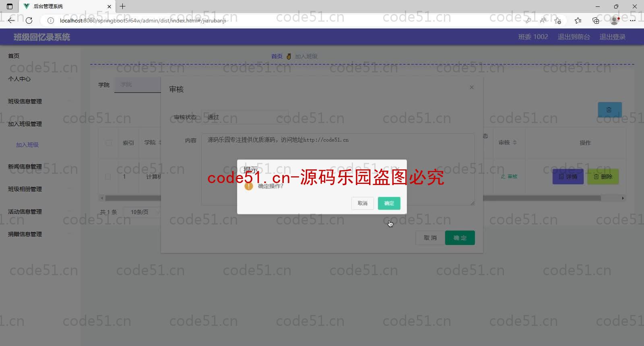Close the 审核 review dialog
This screenshot has height=346, width=644.
[x=472, y=87]
